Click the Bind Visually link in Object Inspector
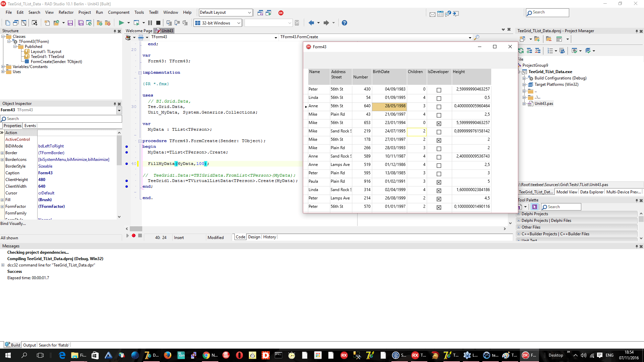Image resolution: width=644 pixels, height=362 pixels. click(x=13, y=224)
